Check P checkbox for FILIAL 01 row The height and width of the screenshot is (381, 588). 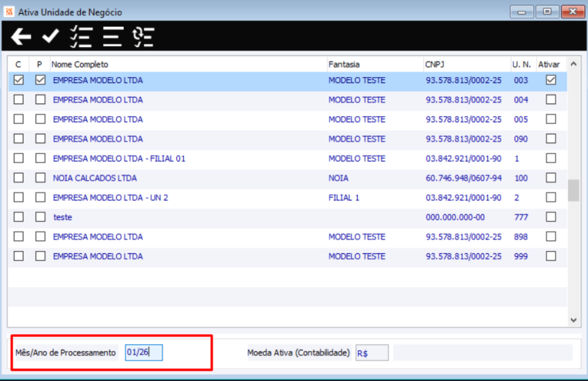click(x=40, y=159)
